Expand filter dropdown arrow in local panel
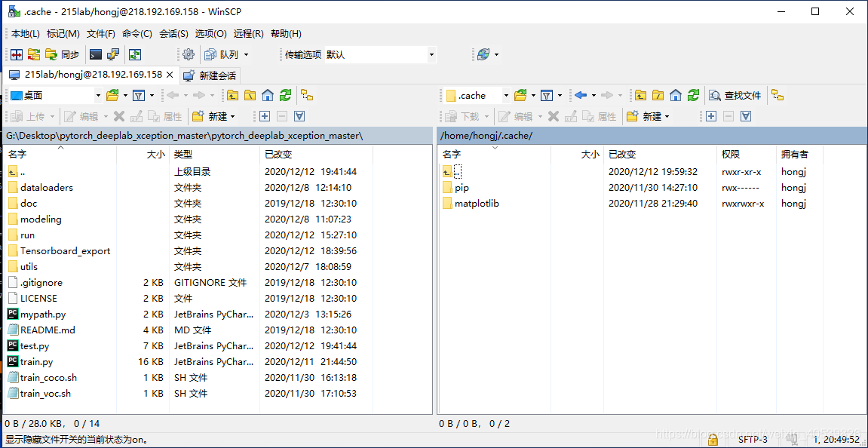The height and width of the screenshot is (448, 868). 151,95
